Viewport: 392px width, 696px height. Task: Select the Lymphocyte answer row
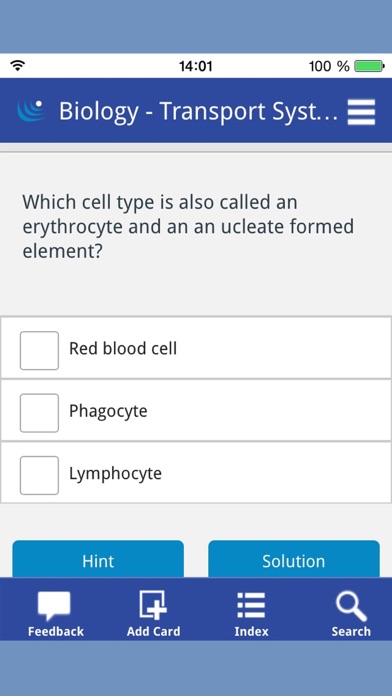point(196,473)
